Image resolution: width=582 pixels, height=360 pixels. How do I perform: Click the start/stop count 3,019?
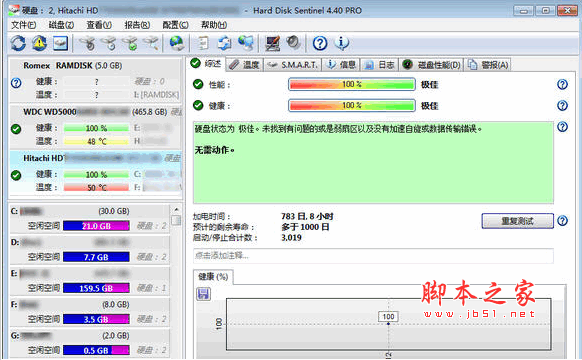coord(291,238)
